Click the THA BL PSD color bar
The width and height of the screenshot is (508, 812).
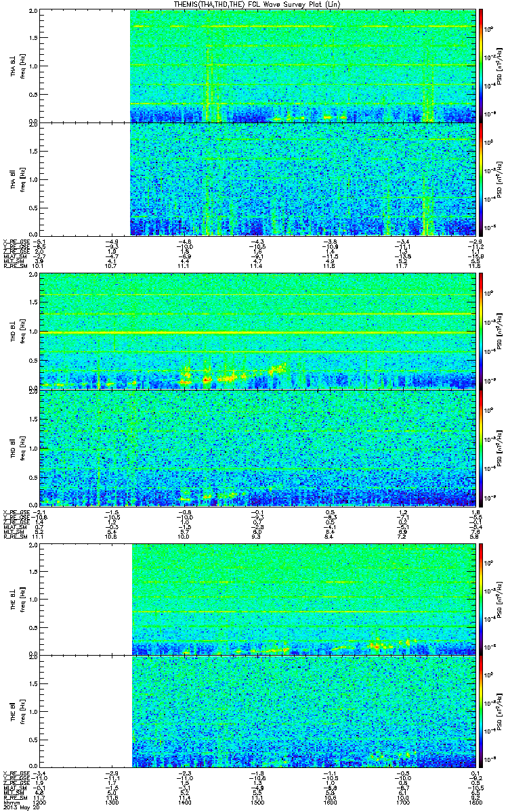pyautogui.click(x=482, y=66)
